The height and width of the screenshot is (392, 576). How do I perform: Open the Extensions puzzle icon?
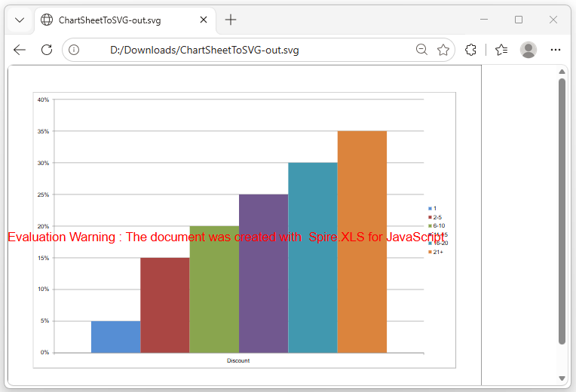coord(470,50)
